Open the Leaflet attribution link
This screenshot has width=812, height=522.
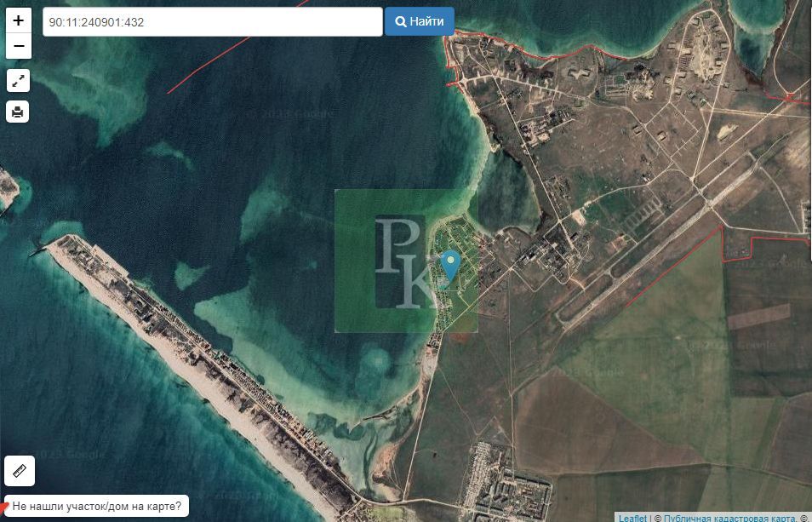point(632,517)
